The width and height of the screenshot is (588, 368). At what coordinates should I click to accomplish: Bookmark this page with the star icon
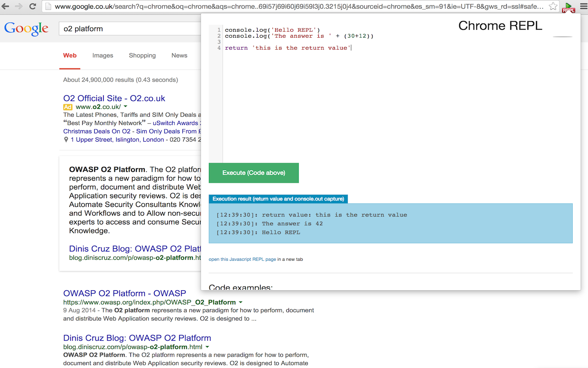(x=553, y=6)
